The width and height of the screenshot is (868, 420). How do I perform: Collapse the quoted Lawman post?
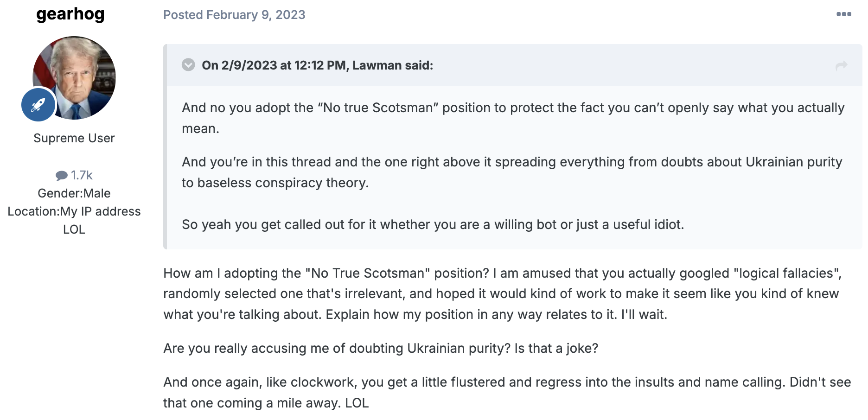point(188,65)
